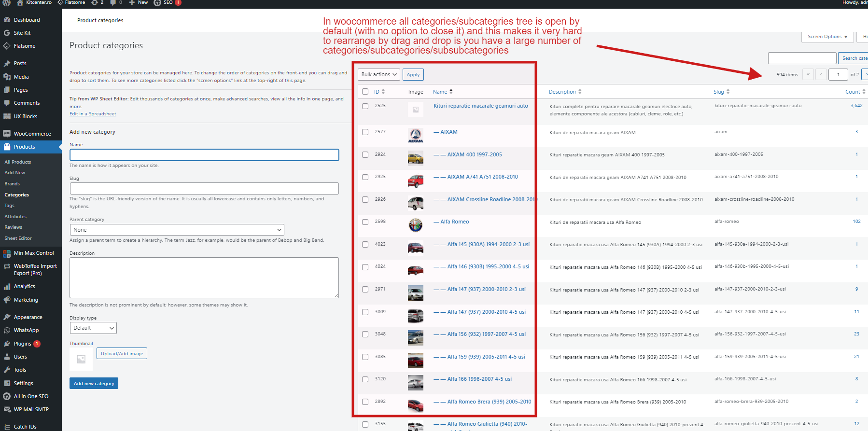Click the Tools wrench icon
Image resolution: width=868 pixels, height=431 pixels.
pos(7,370)
